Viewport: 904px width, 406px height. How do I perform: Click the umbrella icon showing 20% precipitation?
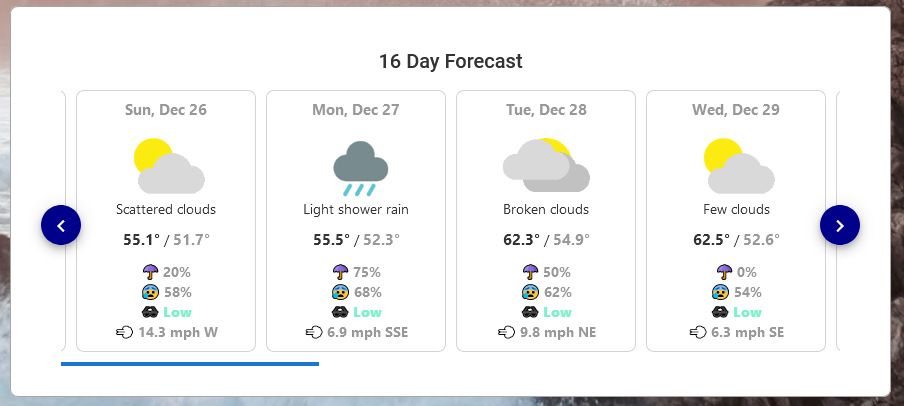151,272
